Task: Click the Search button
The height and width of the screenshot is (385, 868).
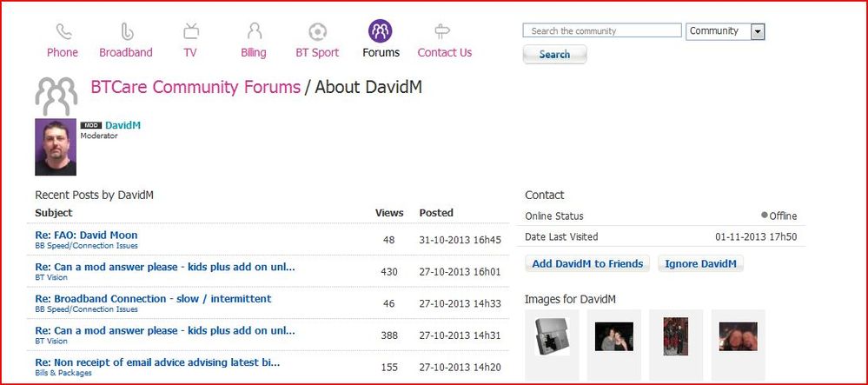Action: point(554,54)
